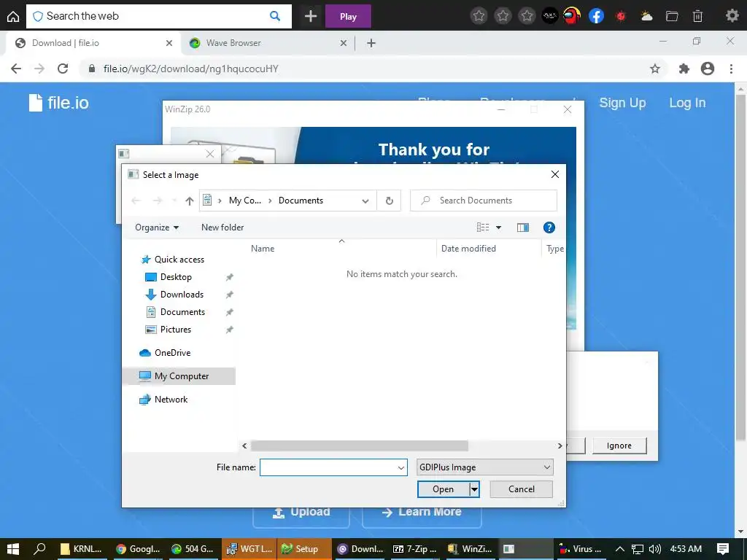Click the horizontal scrollbar in file list
Viewport: 747px width, 560px height.
(359, 446)
